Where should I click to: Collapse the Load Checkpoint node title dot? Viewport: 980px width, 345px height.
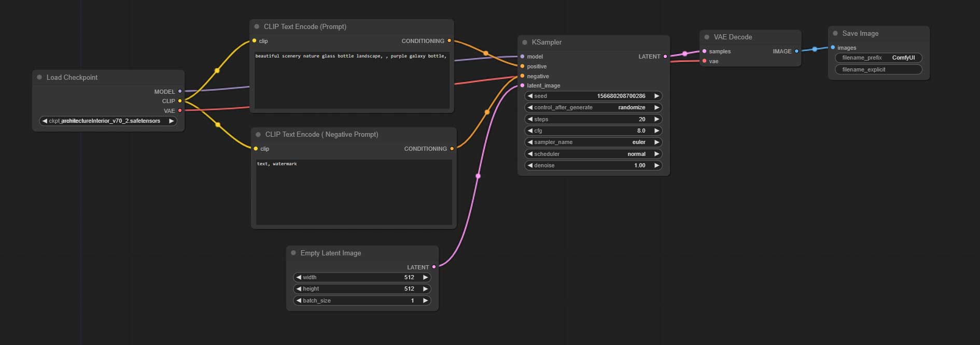pyautogui.click(x=39, y=77)
